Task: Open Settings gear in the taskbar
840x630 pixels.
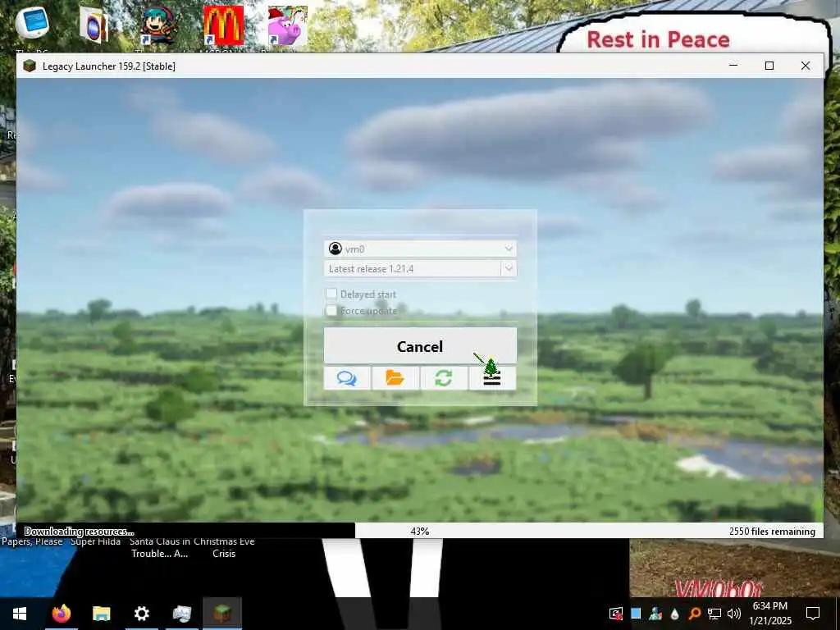Action: click(x=141, y=614)
